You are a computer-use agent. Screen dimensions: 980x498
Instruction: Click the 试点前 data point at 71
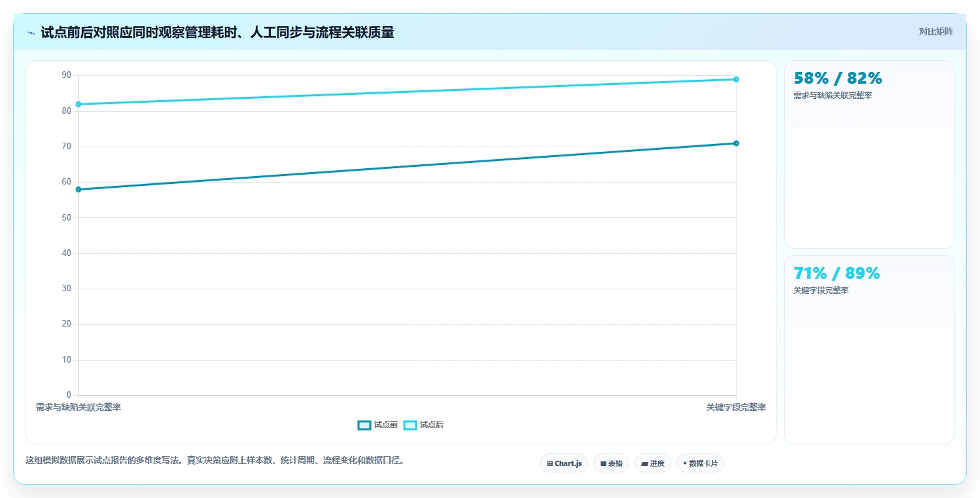point(736,143)
